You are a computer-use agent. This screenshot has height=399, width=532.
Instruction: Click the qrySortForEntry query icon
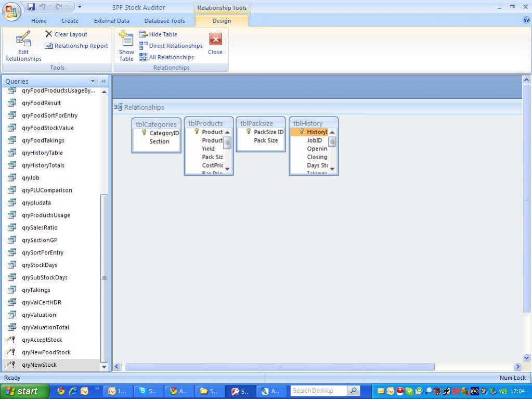(x=12, y=252)
